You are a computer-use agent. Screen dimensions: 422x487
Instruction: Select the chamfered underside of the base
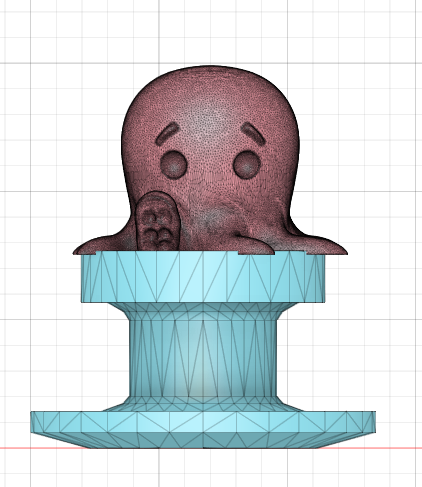point(203,441)
